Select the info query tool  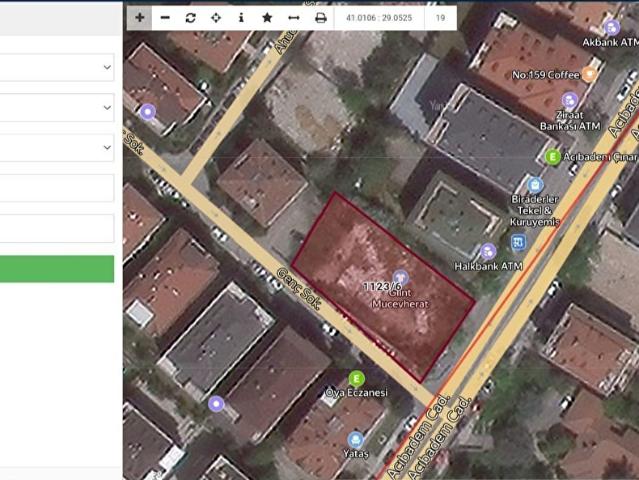(x=241, y=18)
